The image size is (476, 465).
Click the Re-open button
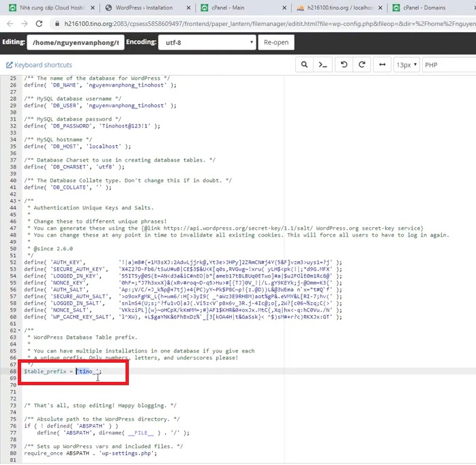(x=276, y=42)
